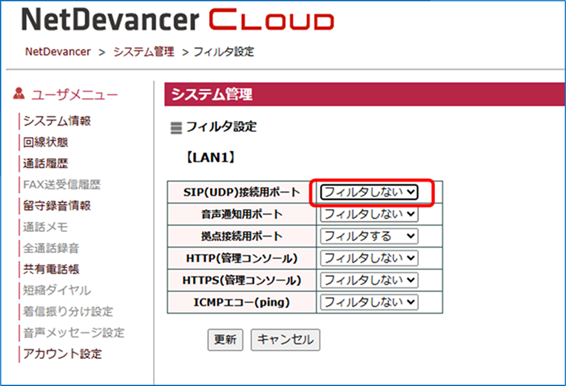This screenshot has height=386, width=566.
Task: Open システム情報 in the user menu
Action: tap(57, 121)
